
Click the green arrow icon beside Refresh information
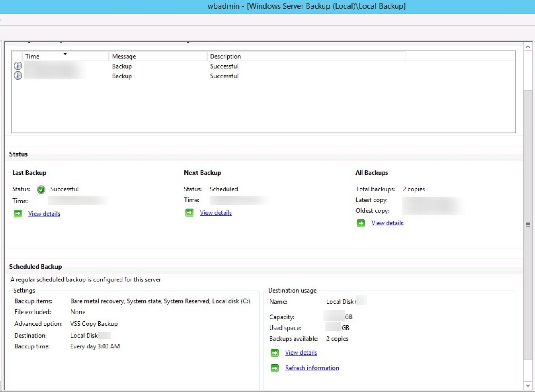point(275,368)
